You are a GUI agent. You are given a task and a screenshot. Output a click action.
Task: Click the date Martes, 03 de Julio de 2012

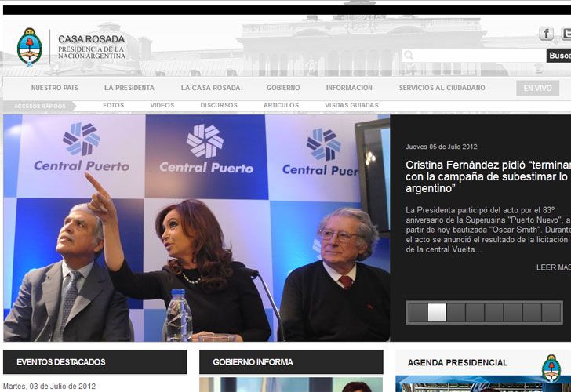(x=49, y=387)
